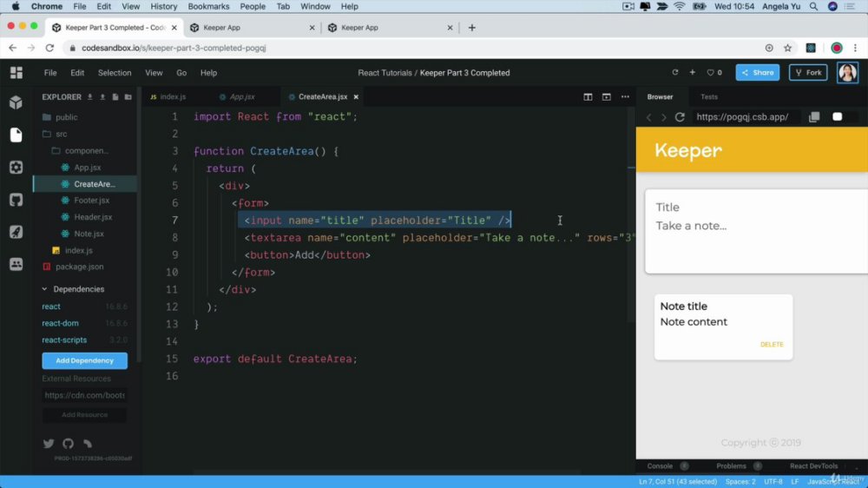This screenshot has height=488, width=868.
Task: Click the Add Dependency button
Action: 85,360
